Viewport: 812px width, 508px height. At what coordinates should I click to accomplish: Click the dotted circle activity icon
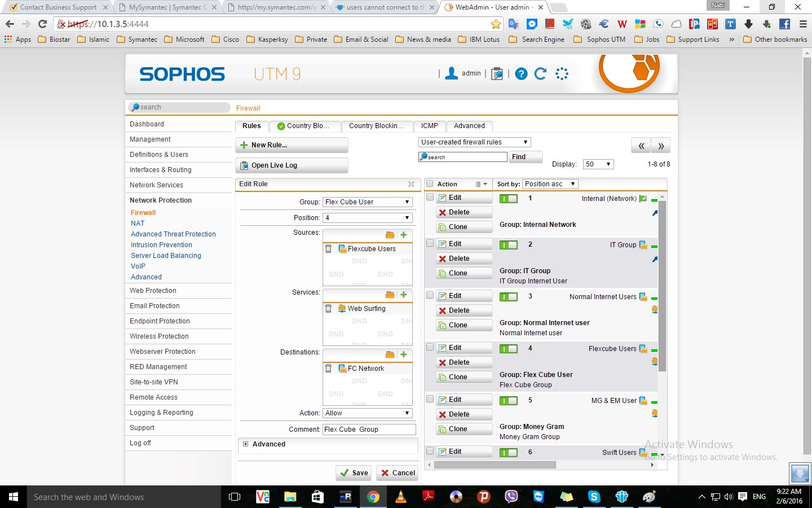pos(562,73)
